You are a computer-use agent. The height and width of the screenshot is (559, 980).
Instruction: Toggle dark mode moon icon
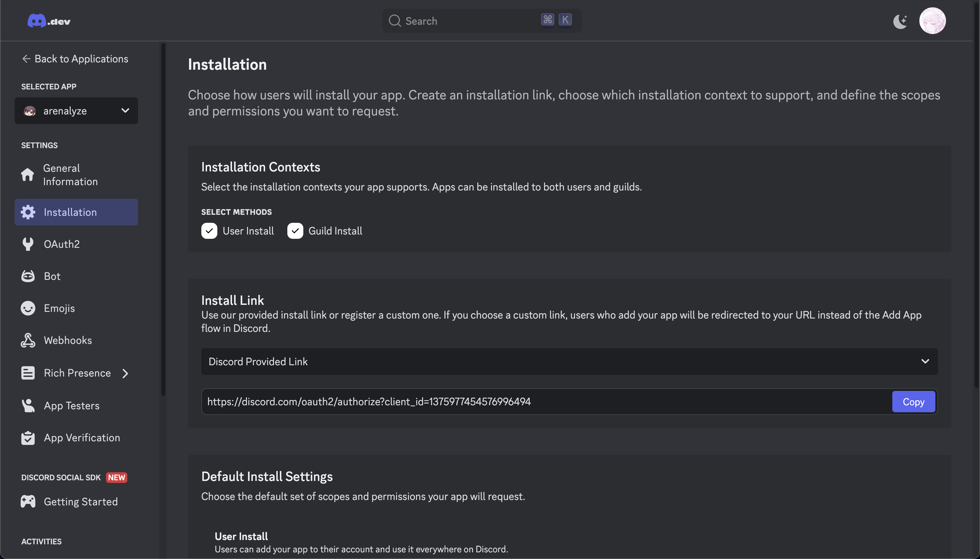[x=900, y=21]
